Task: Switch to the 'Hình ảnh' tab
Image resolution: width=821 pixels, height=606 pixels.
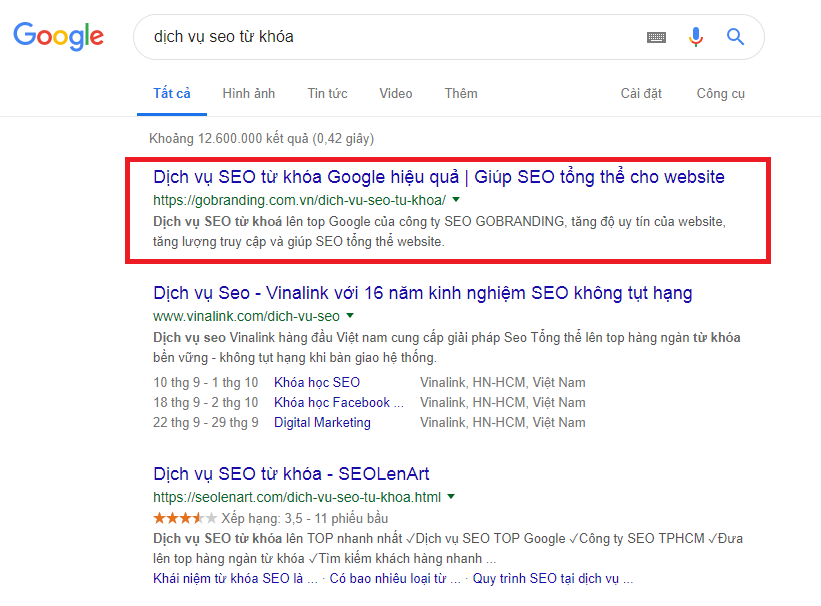Action: click(249, 93)
